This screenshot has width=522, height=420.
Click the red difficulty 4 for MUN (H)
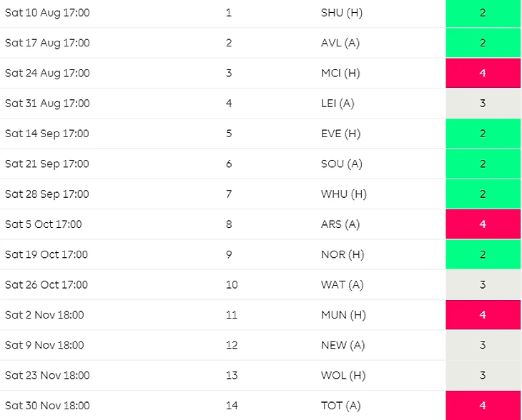tap(483, 315)
